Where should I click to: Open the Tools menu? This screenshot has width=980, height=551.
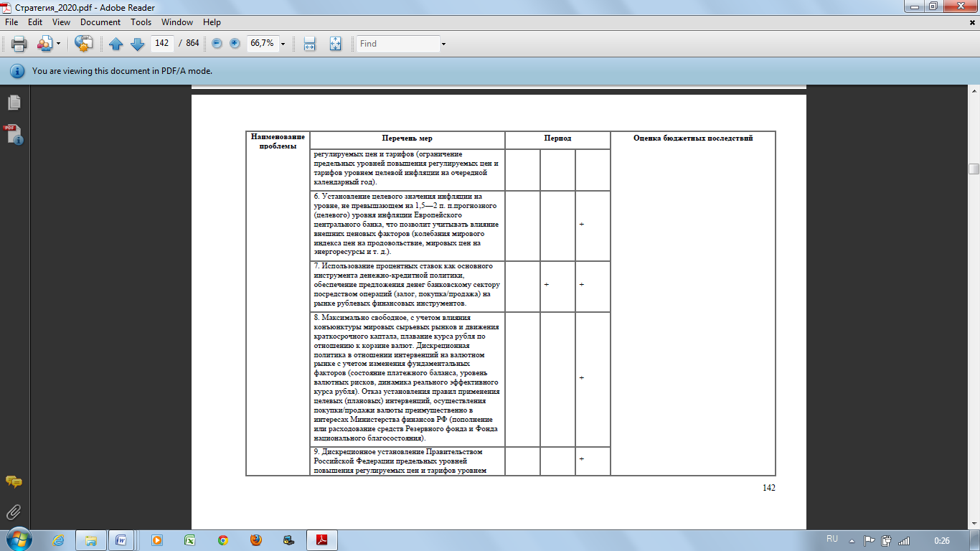141,22
